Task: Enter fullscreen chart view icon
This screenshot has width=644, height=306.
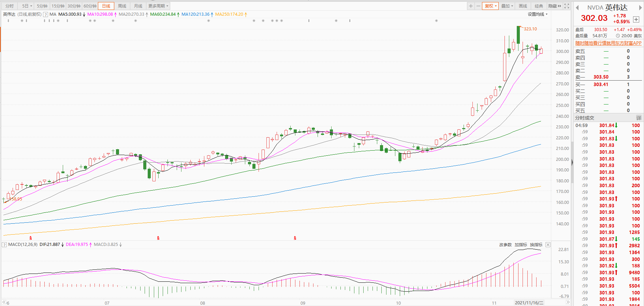Action: (567, 6)
